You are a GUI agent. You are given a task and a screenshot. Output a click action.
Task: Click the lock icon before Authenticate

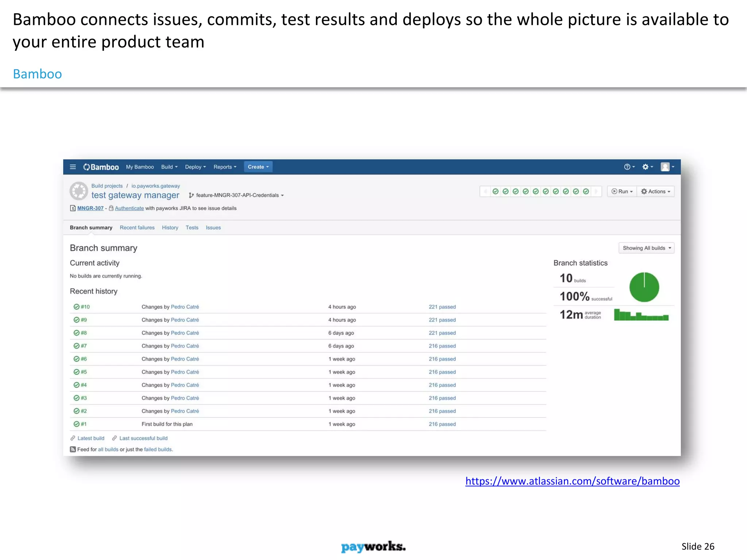[111, 208]
